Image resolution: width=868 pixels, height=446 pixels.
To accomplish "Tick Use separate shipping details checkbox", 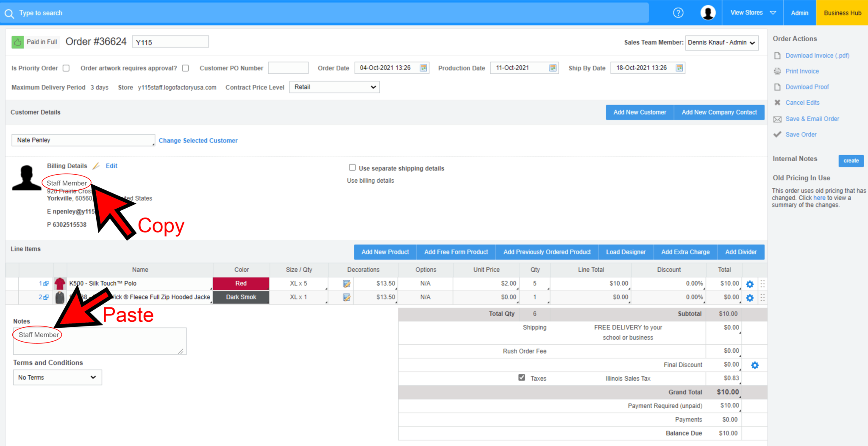I will point(352,168).
